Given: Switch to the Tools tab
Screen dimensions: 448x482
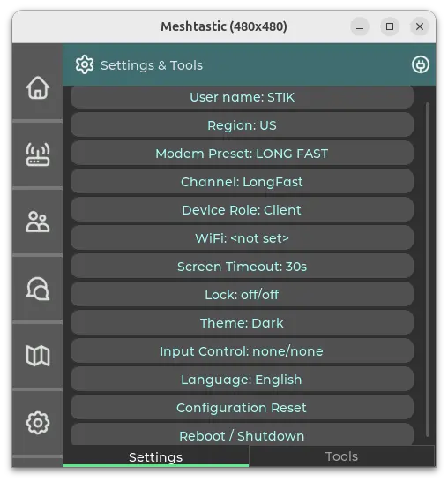Looking at the screenshot, I should pos(342,456).
